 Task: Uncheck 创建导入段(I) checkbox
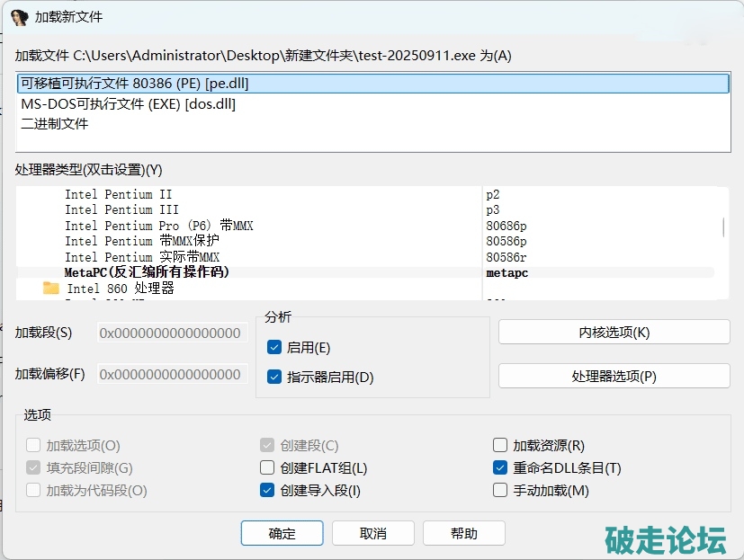[267, 490]
